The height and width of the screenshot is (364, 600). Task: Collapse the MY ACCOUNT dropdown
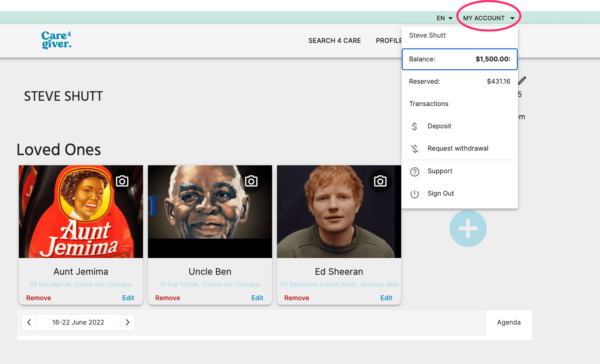click(488, 18)
